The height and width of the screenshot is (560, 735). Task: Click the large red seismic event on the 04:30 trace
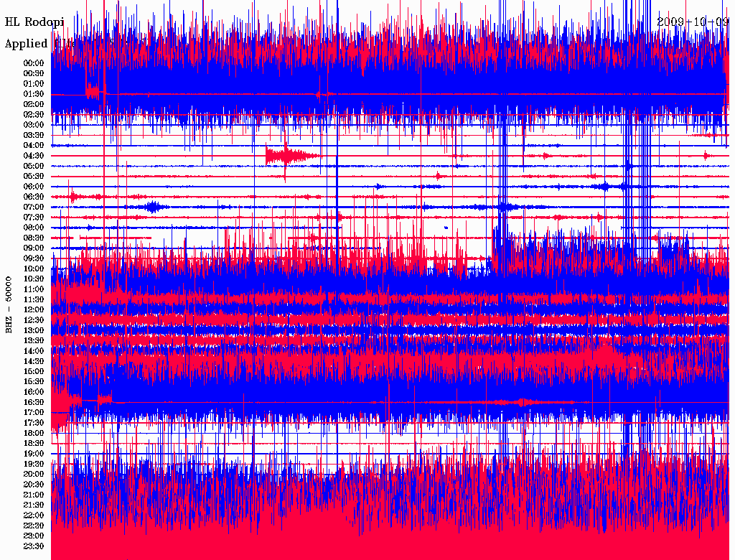(294, 156)
